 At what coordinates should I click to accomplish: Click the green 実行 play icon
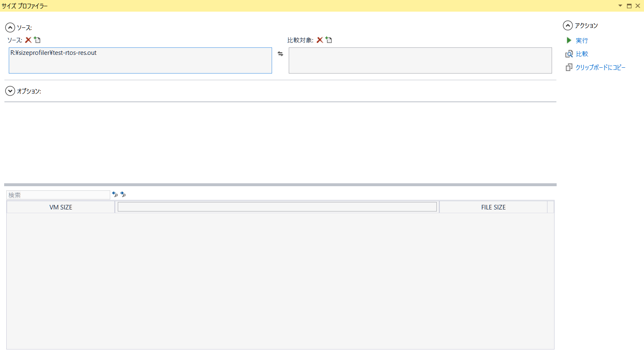click(569, 40)
